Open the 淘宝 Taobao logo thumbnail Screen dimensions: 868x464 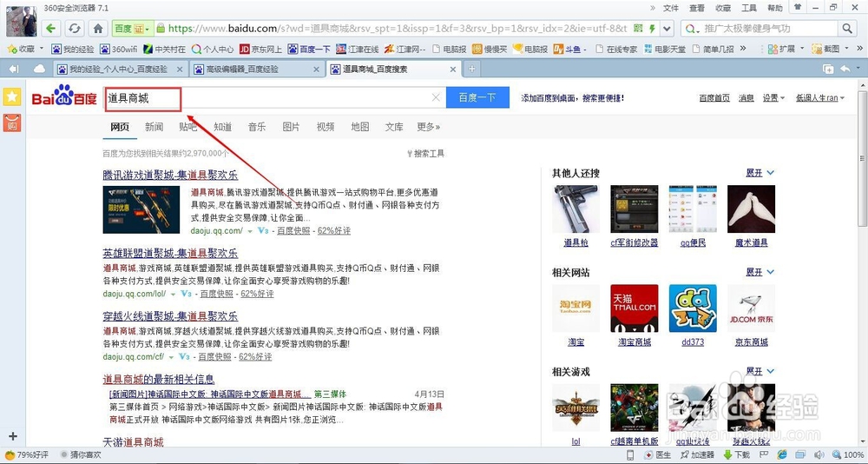(575, 308)
